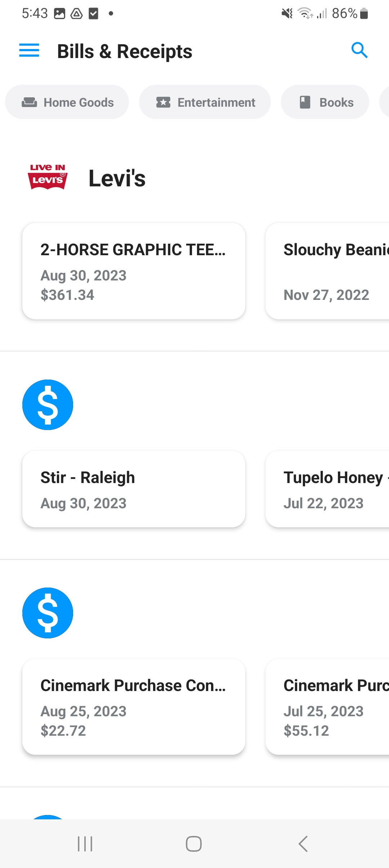Open the 2-HORSE GRAPHIC TEE receipt card
The image size is (389, 868).
134,271
